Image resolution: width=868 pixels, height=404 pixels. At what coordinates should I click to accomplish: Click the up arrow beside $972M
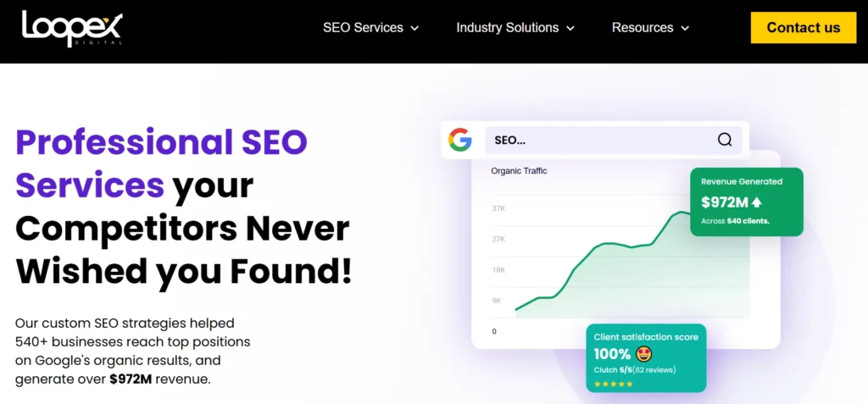756,202
